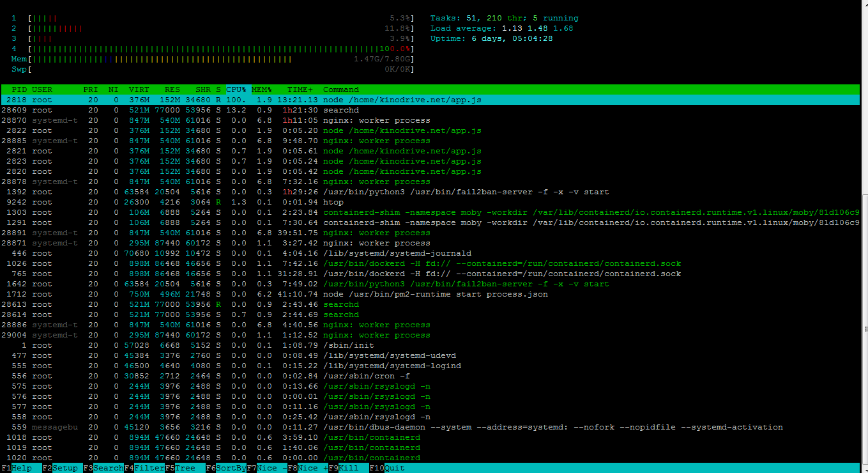868x473 pixels.
Task: Select the searchd process row PID 28609
Action: [x=430, y=110]
